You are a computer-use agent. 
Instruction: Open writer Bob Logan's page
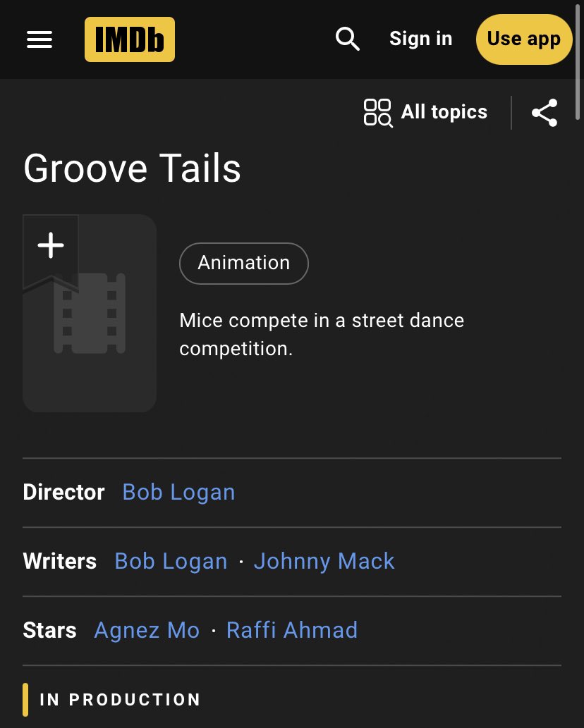pos(171,561)
